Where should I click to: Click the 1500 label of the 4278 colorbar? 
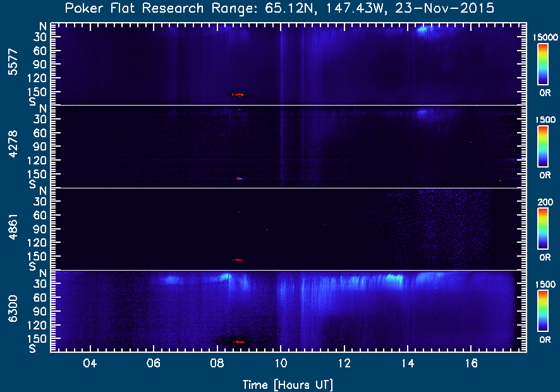pyautogui.click(x=545, y=119)
